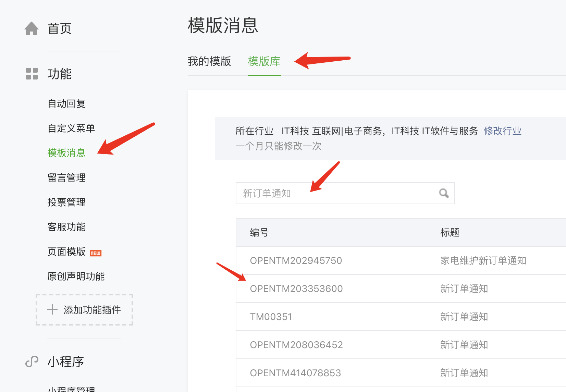This screenshot has width=566, height=392.
Task: Click the home icon in the sidebar
Action: coord(32,28)
